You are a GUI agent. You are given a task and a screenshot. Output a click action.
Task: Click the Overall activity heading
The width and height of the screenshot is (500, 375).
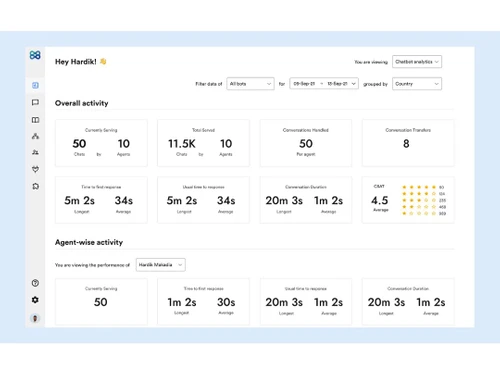tap(82, 103)
